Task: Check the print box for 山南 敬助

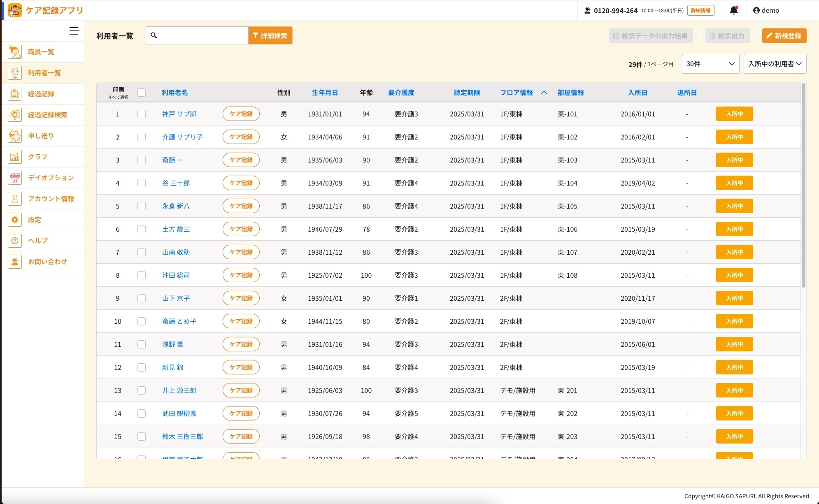Action: coord(142,252)
